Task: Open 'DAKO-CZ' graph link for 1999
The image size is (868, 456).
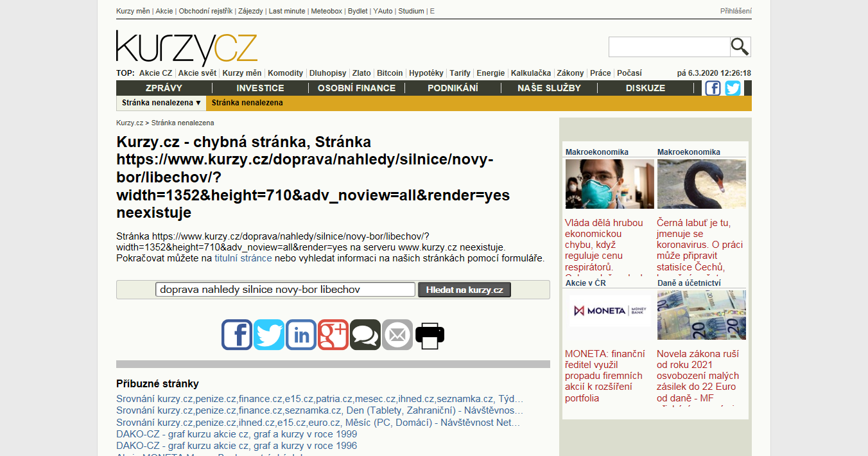Action: click(237, 434)
